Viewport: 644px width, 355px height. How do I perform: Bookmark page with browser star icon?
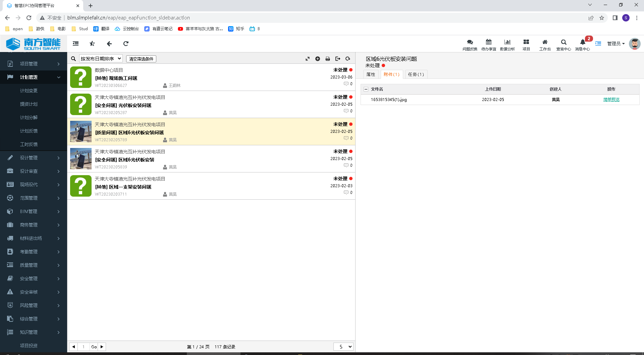[x=602, y=18]
